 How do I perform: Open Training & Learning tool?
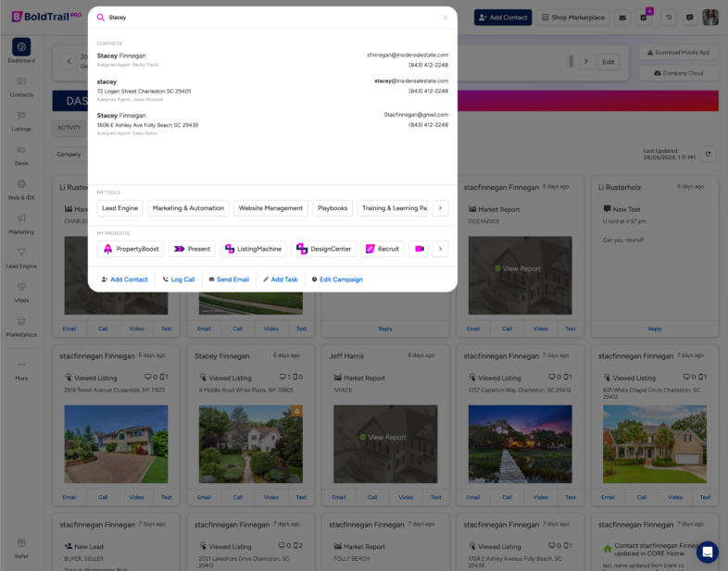393,208
